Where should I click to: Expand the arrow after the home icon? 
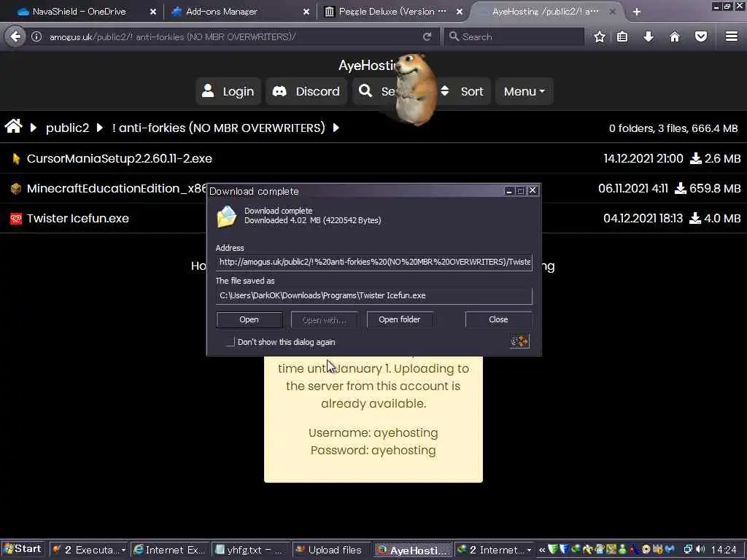pyautogui.click(x=34, y=128)
